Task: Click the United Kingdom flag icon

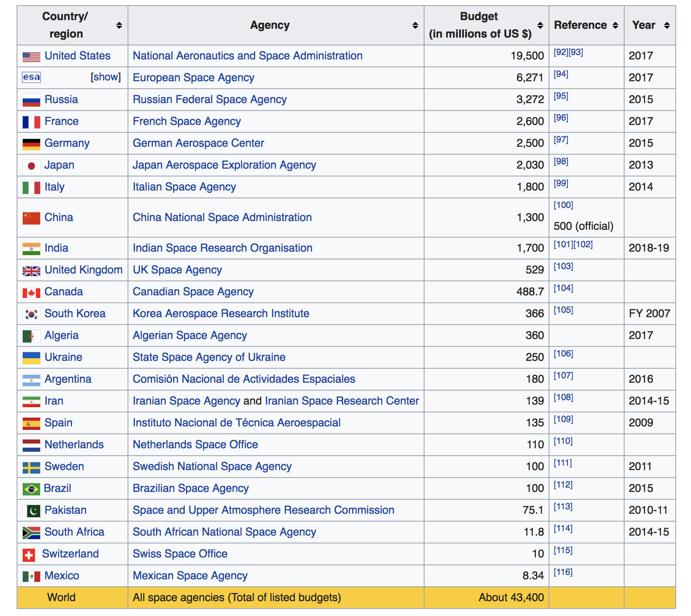Action: tap(31, 271)
